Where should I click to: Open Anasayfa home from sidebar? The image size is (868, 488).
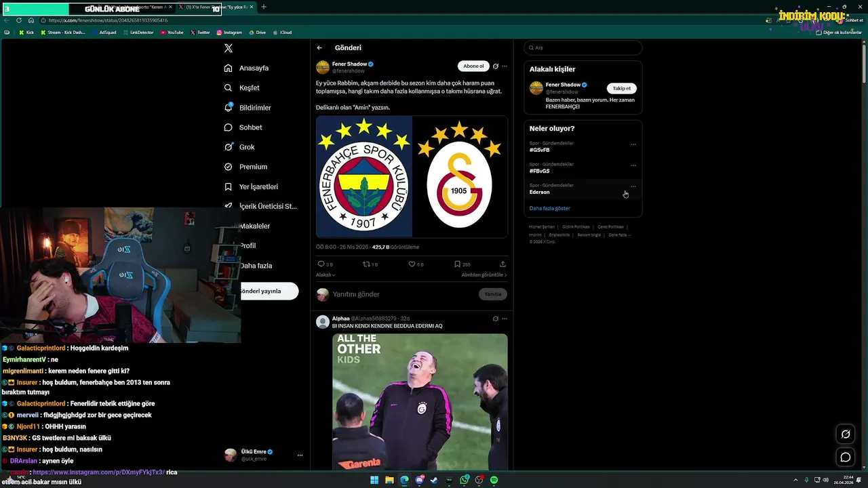pos(247,68)
